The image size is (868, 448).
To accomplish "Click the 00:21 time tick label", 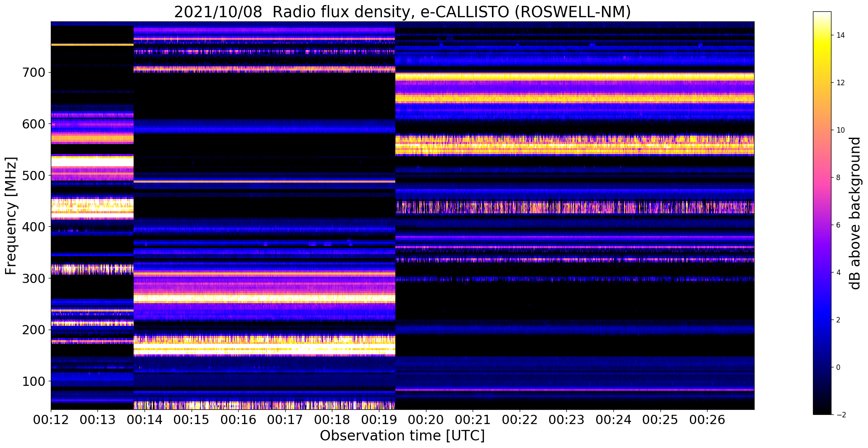I will coord(473,420).
